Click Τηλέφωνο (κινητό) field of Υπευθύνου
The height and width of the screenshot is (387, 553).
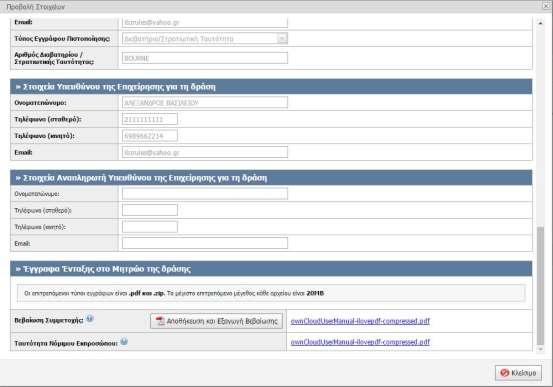[150, 135]
